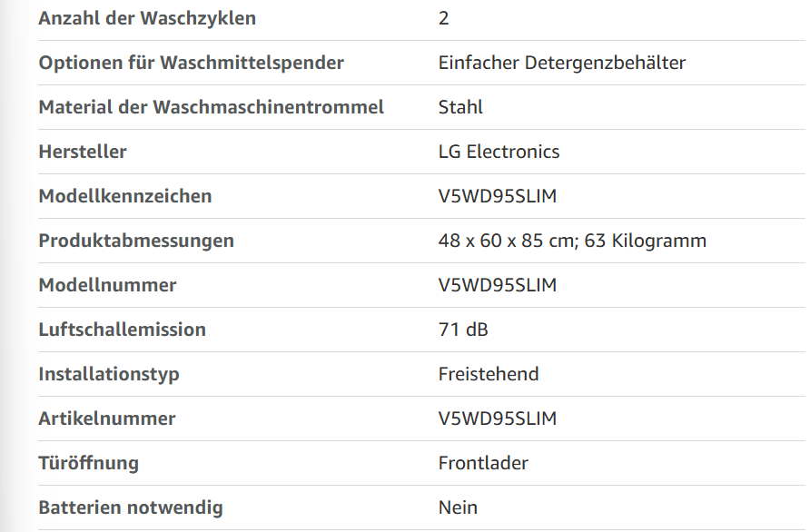Select V5WD95SLIM next to Modellnummer
Image resolution: width=810 pixels, height=532 pixels.
pos(498,285)
